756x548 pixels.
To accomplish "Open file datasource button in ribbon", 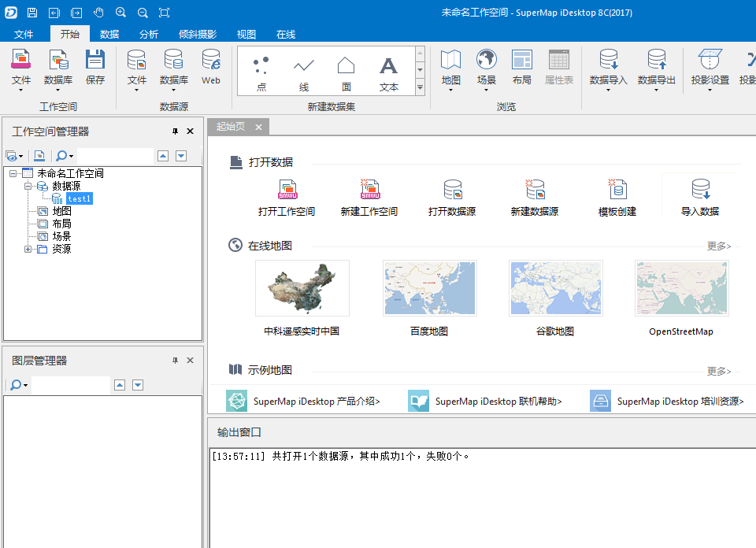I will [136, 70].
